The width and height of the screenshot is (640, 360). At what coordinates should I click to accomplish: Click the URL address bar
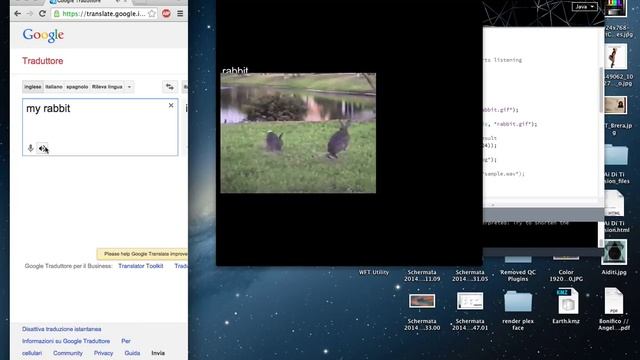coord(104,13)
